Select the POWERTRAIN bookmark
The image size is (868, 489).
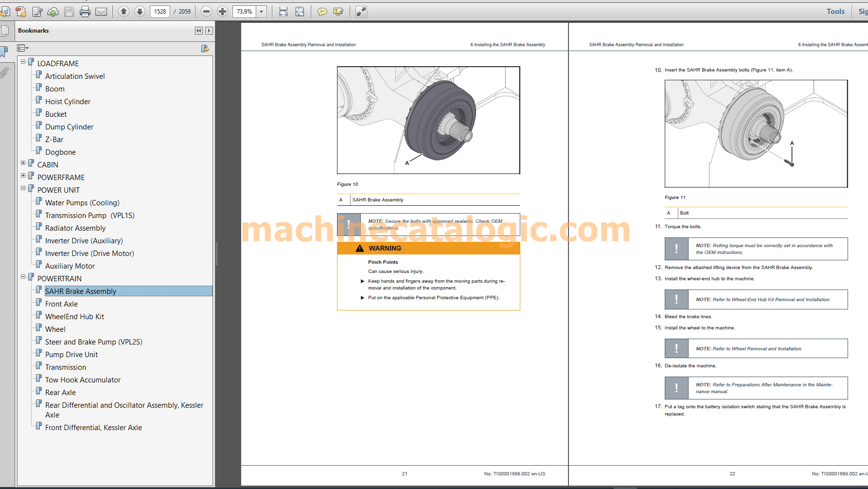tap(59, 279)
